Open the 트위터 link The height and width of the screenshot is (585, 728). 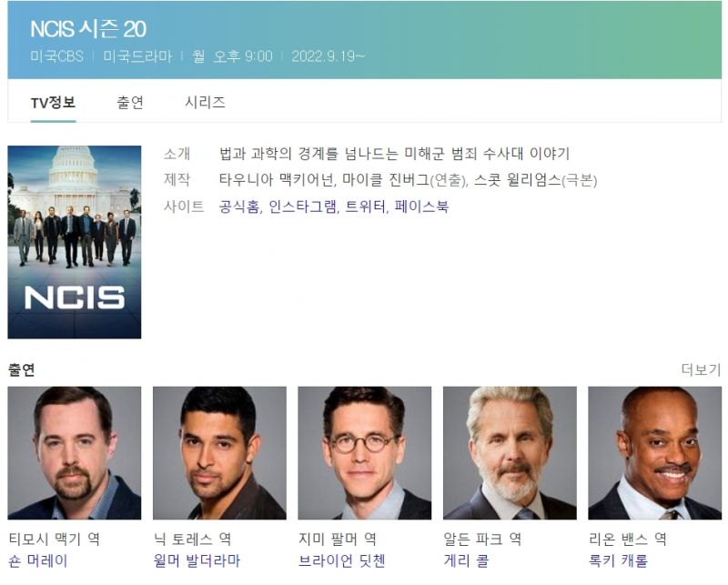[x=366, y=207]
